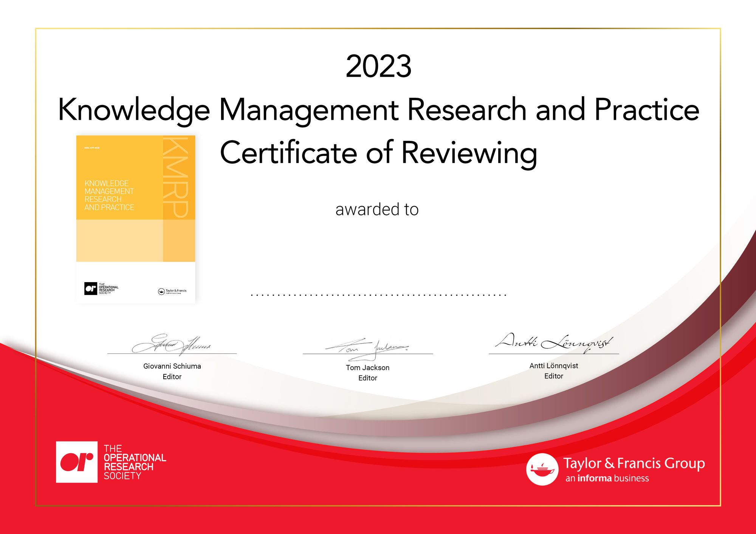This screenshot has width=756, height=534.
Task: Click the Certificate of Reviewing heading
Action: tap(378, 153)
